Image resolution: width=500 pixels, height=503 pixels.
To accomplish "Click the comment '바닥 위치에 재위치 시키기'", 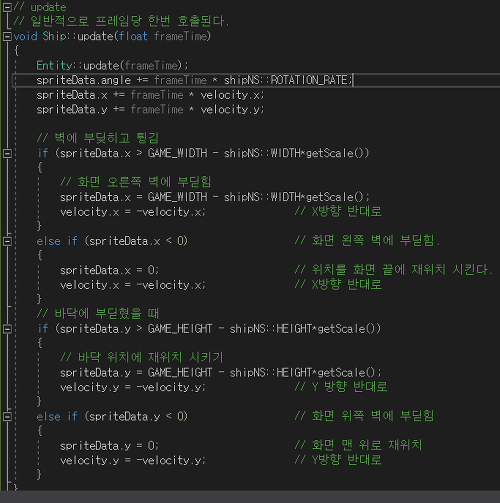I will (150, 358).
